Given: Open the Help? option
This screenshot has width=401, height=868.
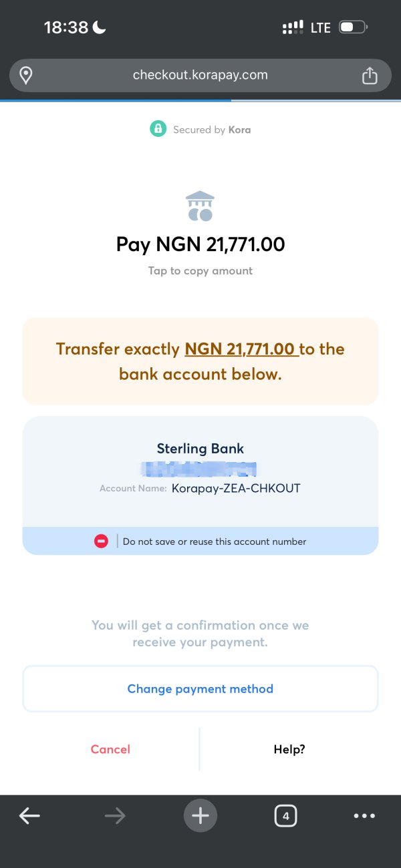Looking at the screenshot, I should [289, 749].
